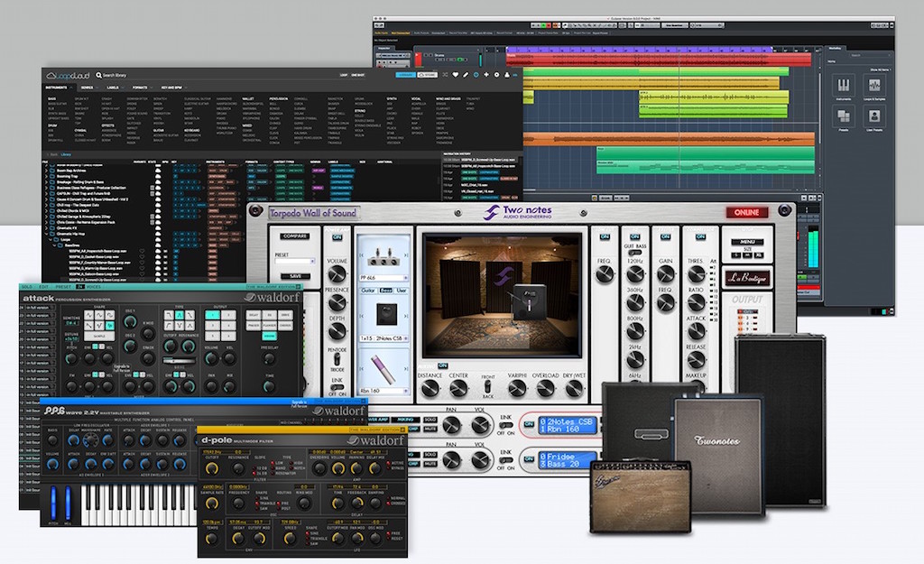Click the Attack filter drive slider

[x=180, y=361]
